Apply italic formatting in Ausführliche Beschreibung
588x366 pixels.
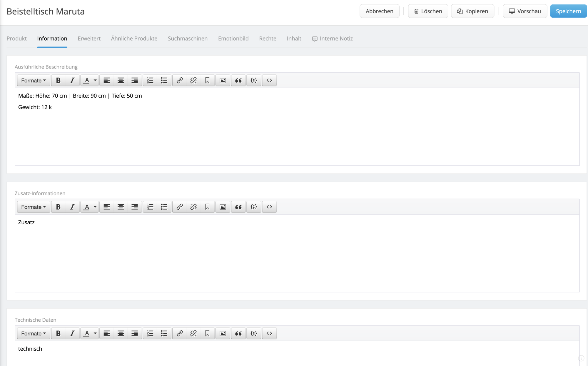coord(72,80)
